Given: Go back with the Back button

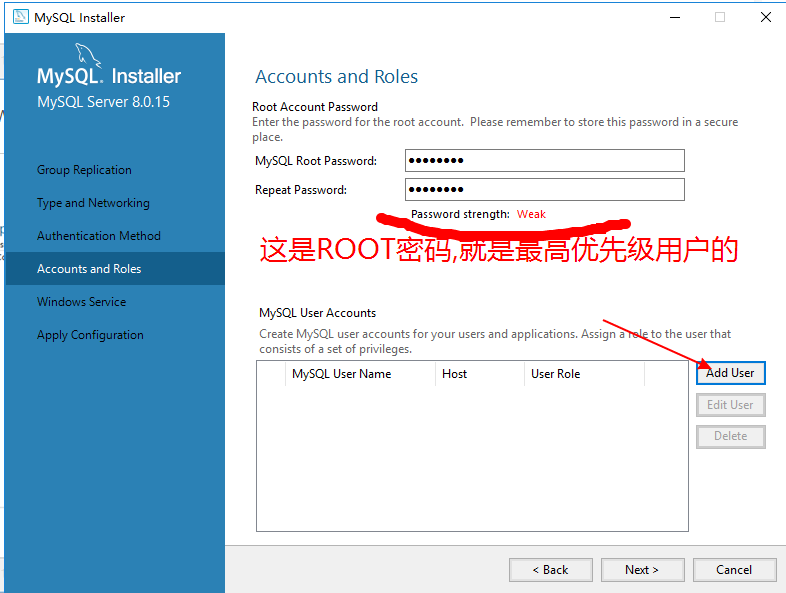Looking at the screenshot, I should click(550, 570).
